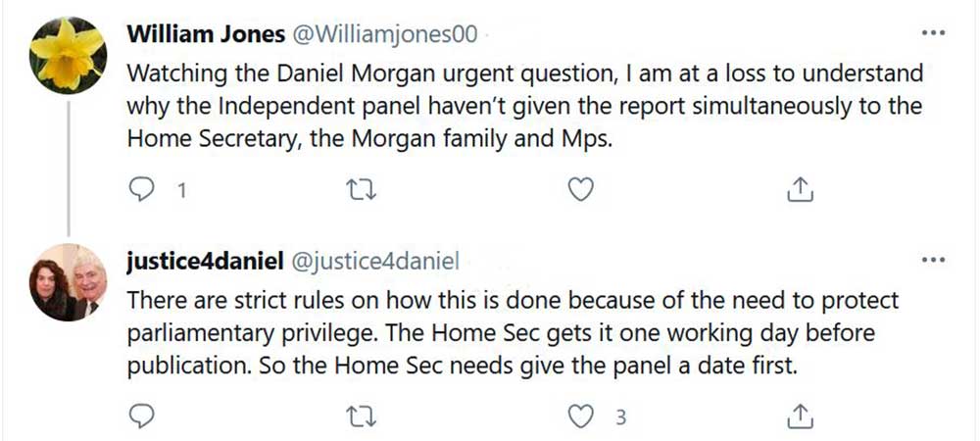Like William Jones's tweet with heart icon

click(581, 189)
